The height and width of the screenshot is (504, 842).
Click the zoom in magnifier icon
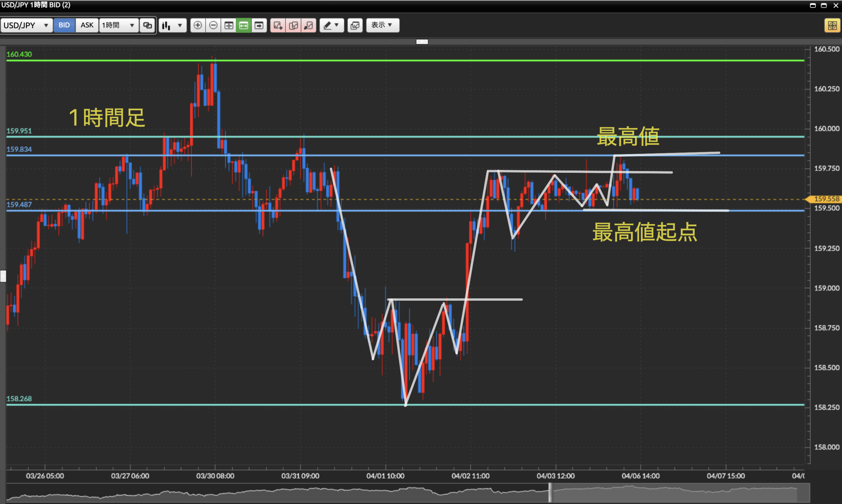point(197,25)
